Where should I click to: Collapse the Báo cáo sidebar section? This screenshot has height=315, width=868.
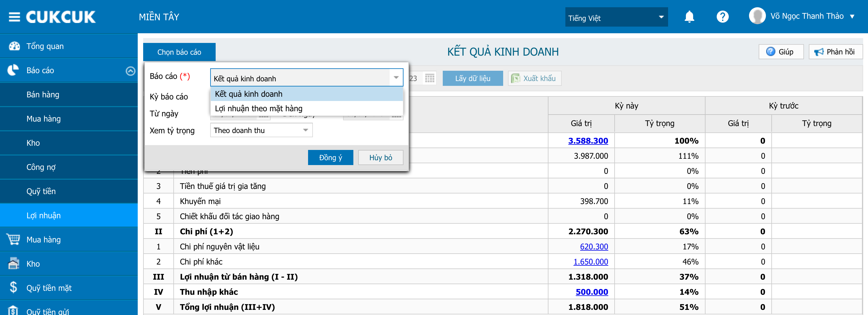(130, 70)
